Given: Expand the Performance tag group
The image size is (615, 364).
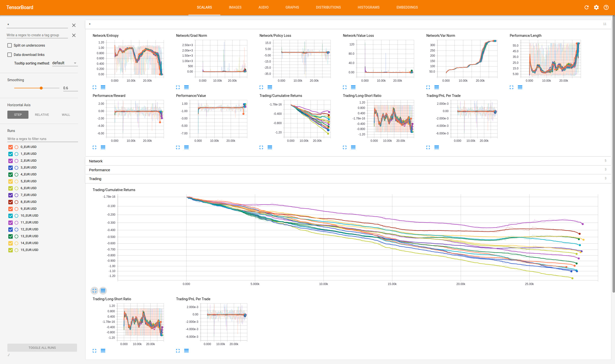Looking at the screenshot, I should click(x=99, y=170).
